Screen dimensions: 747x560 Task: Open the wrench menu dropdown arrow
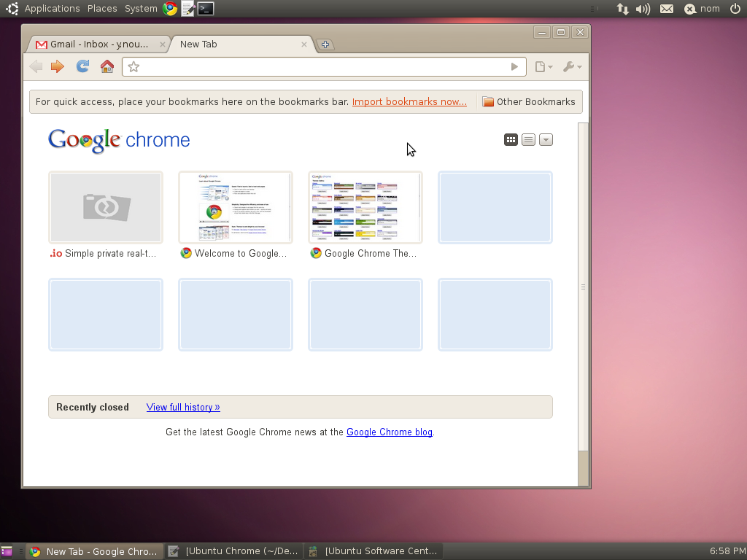pos(578,66)
